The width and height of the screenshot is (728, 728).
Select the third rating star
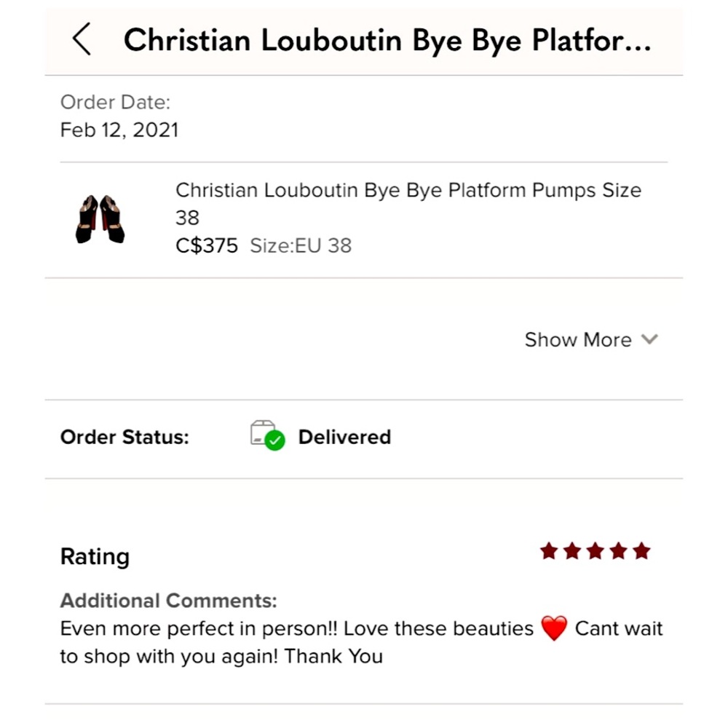(x=596, y=552)
